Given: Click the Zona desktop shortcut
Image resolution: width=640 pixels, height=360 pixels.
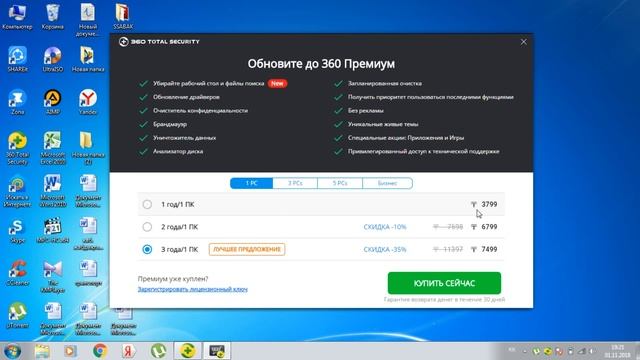Looking at the screenshot, I should (x=17, y=102).
